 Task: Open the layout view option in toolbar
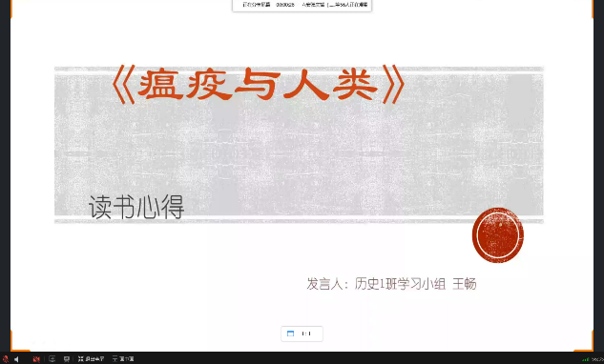[x=123, y=359]
